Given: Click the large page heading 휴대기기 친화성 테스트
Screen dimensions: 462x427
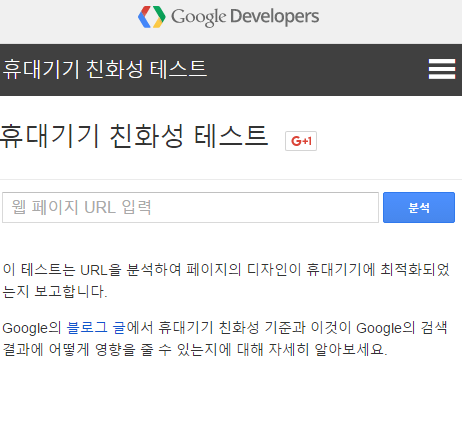Looking at the screenshot, I should coord(134,136).
